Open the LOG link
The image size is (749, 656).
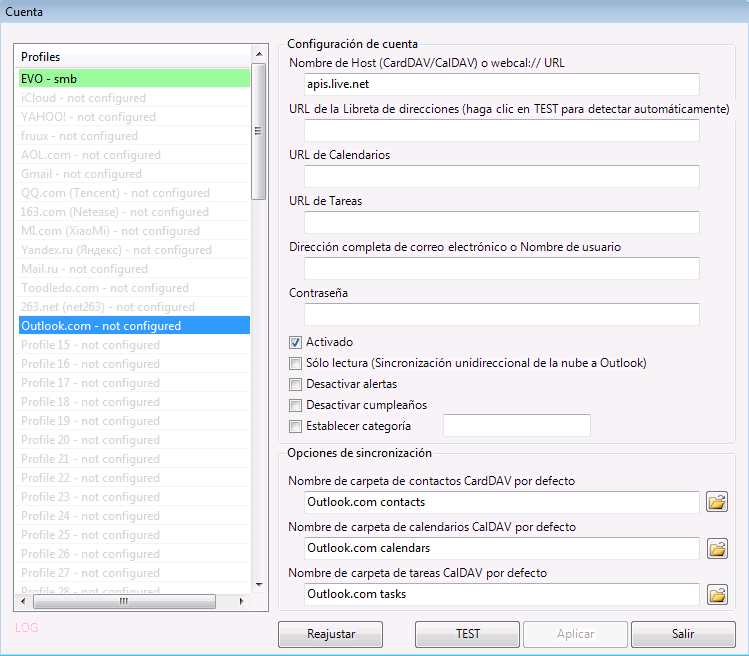pos(27,628)
